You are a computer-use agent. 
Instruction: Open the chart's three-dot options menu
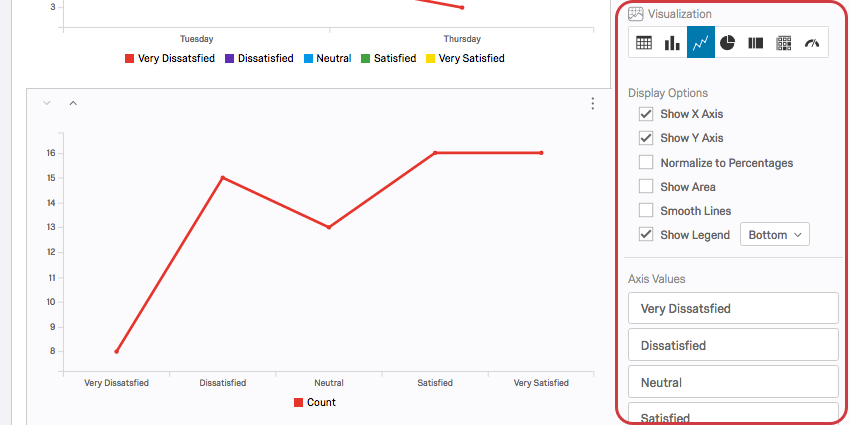(x=593, y=104)
